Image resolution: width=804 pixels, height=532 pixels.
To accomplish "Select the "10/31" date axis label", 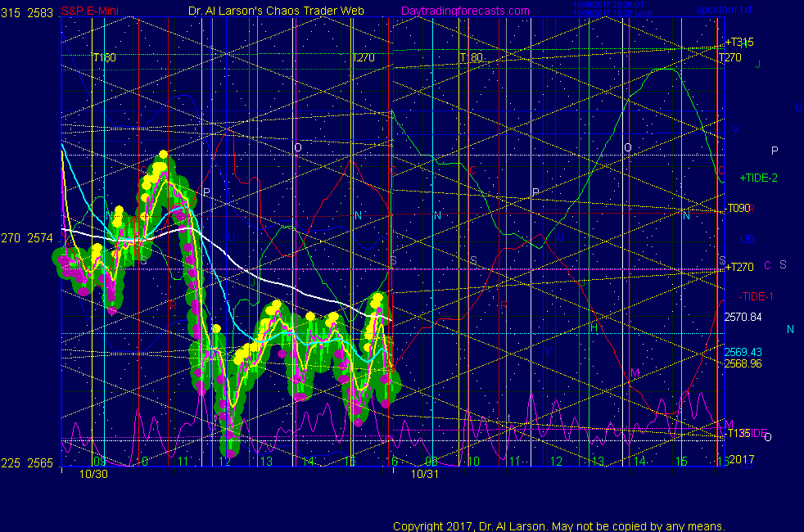I will tap(425, 474).
